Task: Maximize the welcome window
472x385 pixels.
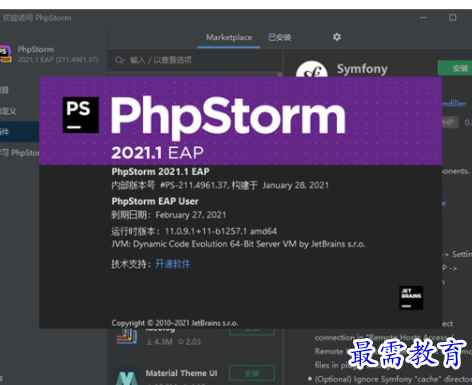Action: (x=452, y=18)
